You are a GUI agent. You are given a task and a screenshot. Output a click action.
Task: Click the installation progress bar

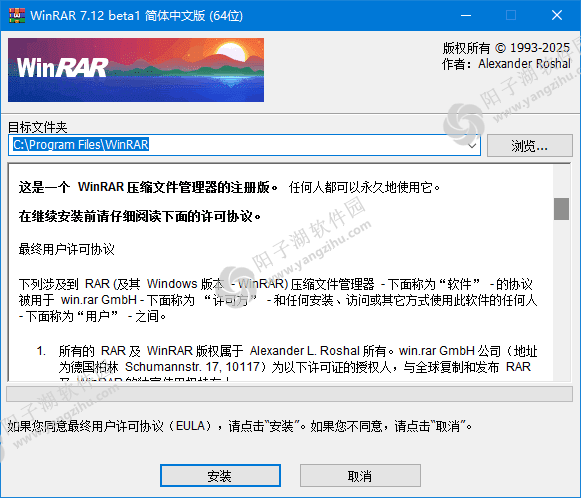[289, 394]
